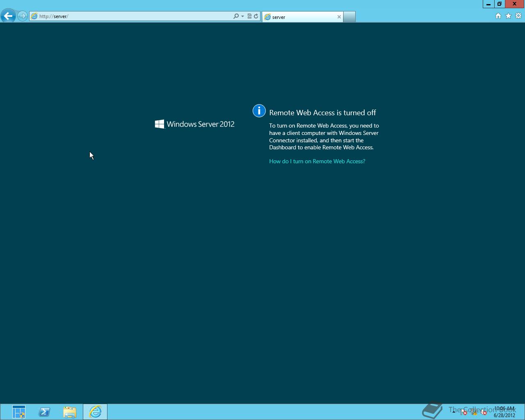Open Server Manager from the taskbar
This screenshot has width=525, height=420.
click(x=19, y=412)
